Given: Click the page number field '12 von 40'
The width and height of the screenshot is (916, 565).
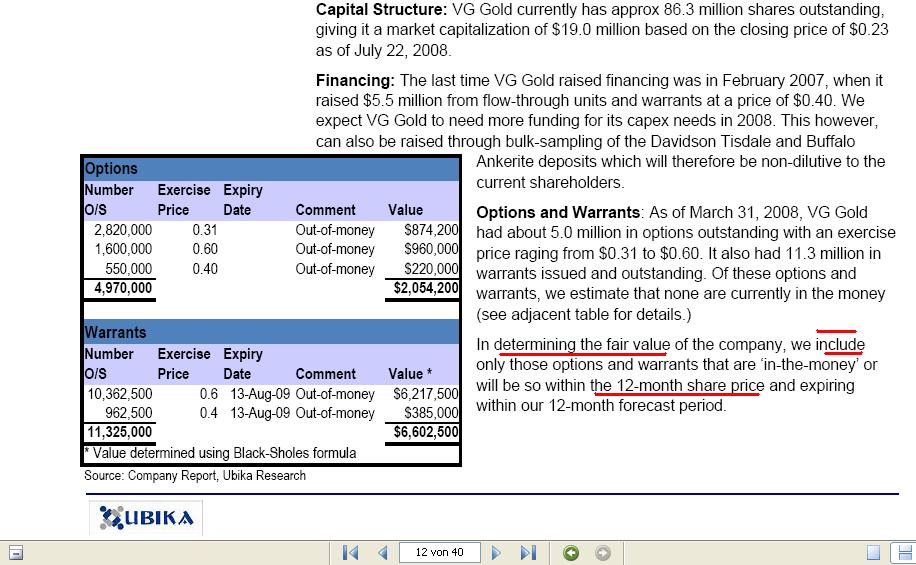Looking at the screenshot, I should (439, 552).
